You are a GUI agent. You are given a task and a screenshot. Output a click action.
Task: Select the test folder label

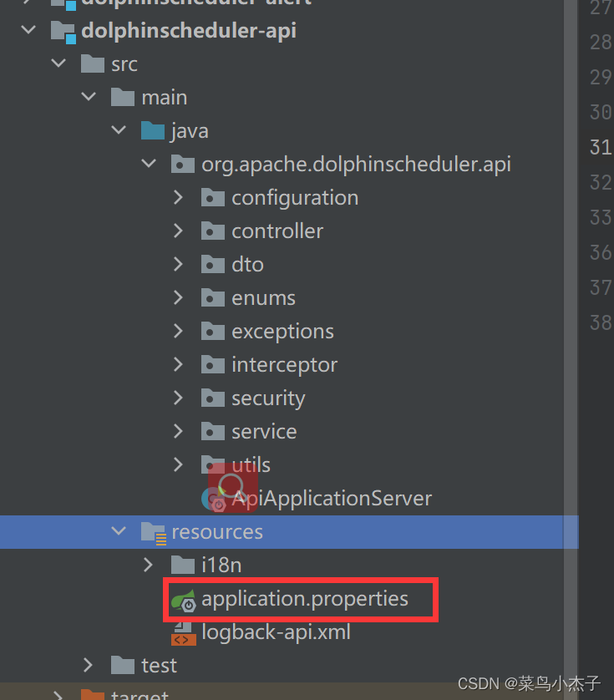pos(160,666)
